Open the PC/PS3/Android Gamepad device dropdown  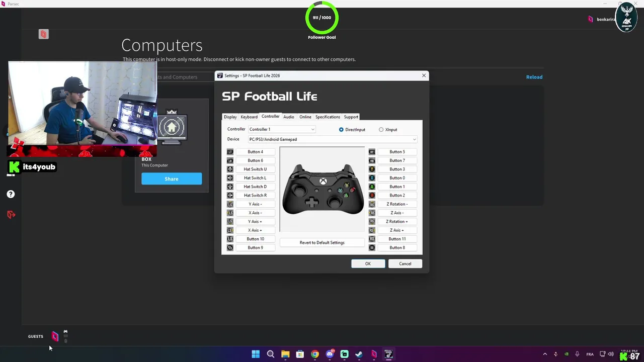333,139
